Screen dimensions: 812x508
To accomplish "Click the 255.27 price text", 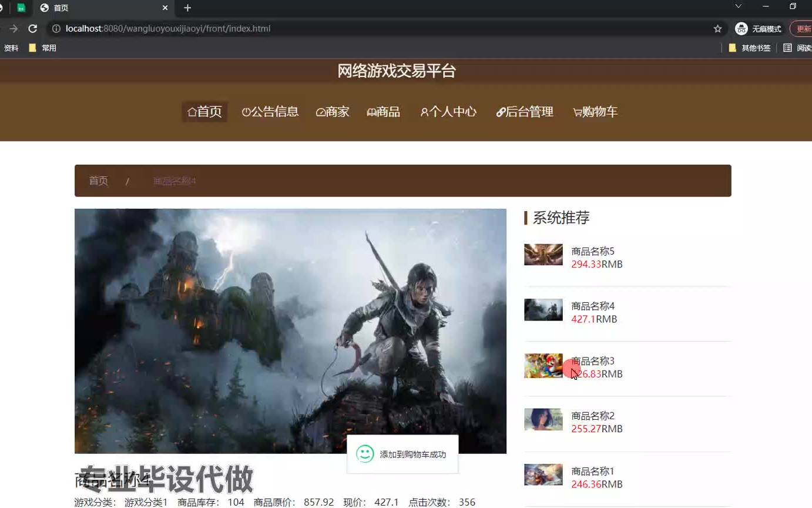I will [x=586, y=429].
